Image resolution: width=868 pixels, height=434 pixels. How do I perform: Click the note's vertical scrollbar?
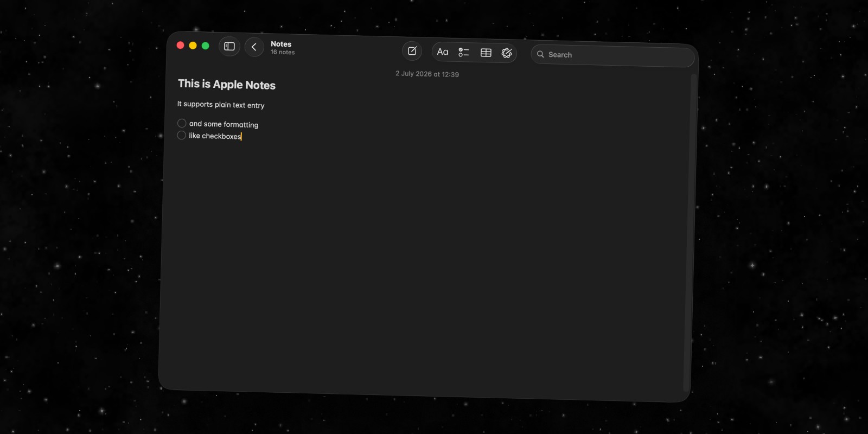tap(690, 232)
